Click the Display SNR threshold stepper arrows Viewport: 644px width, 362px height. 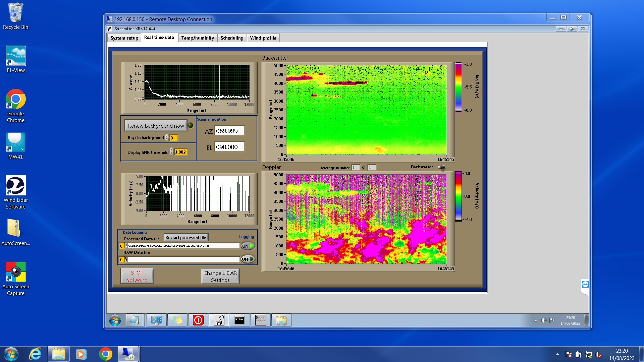pyautogui.click(x=171, y=152)
